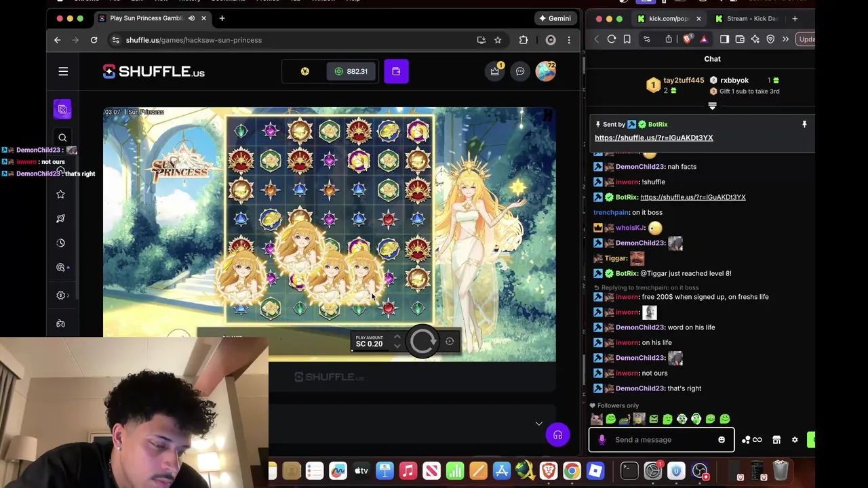Show more Brave toolbar items chevron

785,39
